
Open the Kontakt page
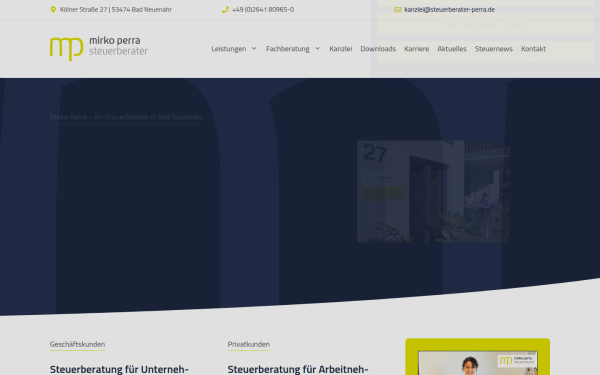tap(533, 49)
